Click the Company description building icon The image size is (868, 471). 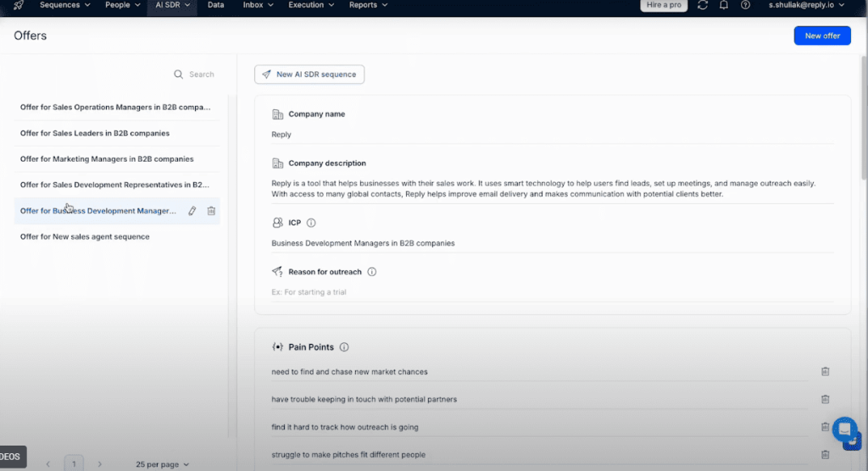[277, 163]
